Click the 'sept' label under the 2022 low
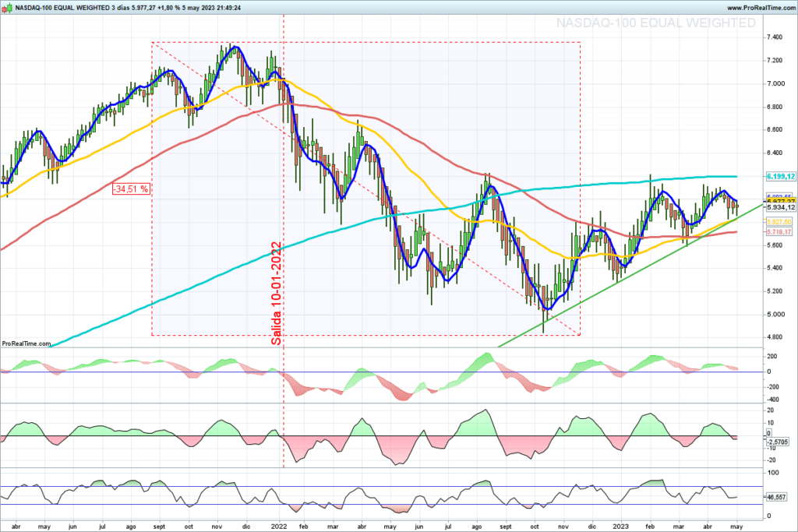 tap(506, 527)
